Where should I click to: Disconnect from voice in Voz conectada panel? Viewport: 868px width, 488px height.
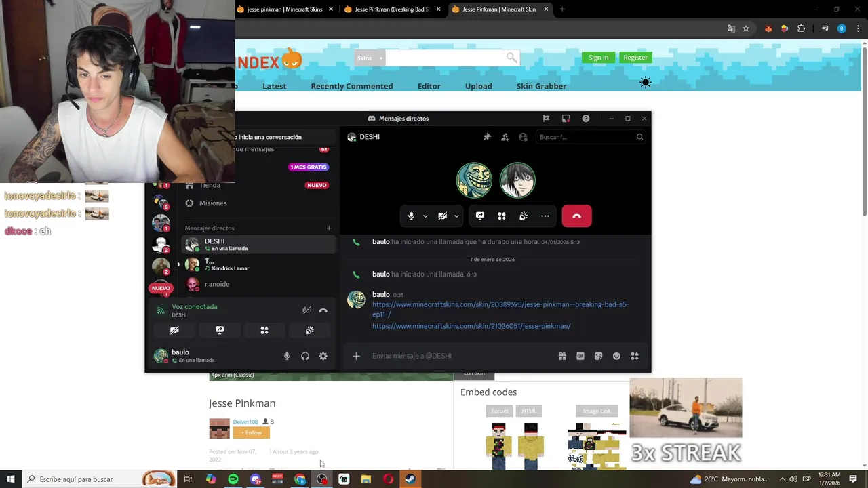click(x=323, y=310)
